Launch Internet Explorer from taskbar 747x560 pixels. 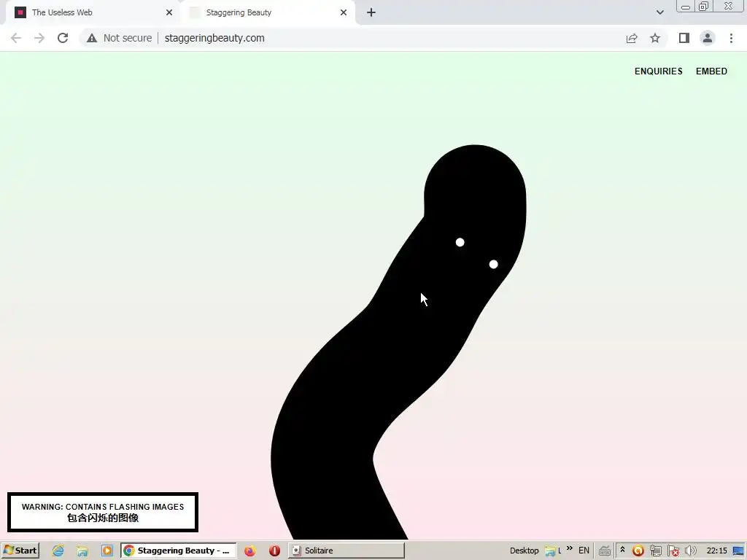pyautogui.click(x=58, y=551)
